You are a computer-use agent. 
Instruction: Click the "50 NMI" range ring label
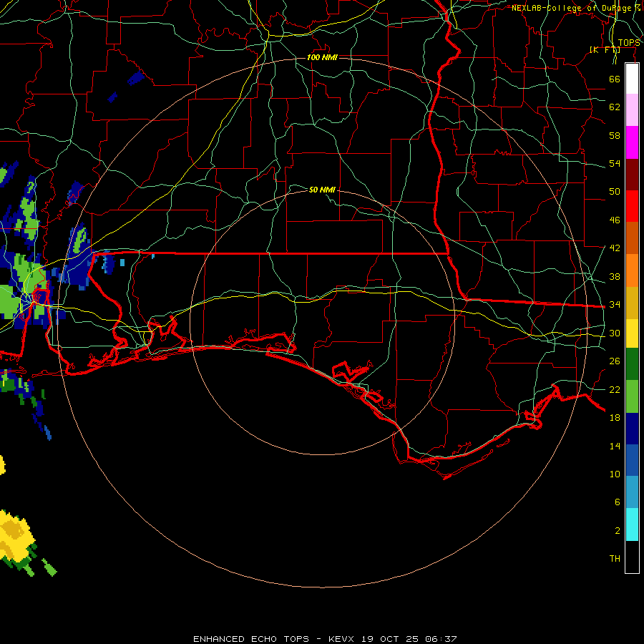[322, 190]
